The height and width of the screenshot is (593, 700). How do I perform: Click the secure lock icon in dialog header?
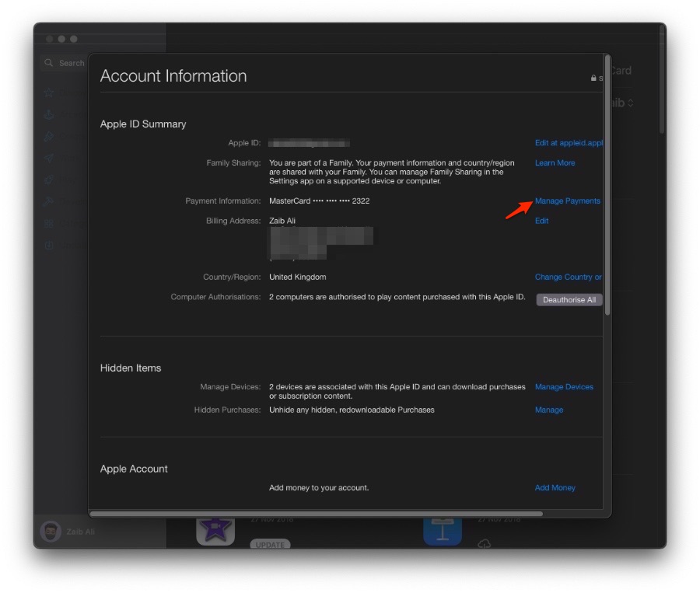click(x=593, y=78)
